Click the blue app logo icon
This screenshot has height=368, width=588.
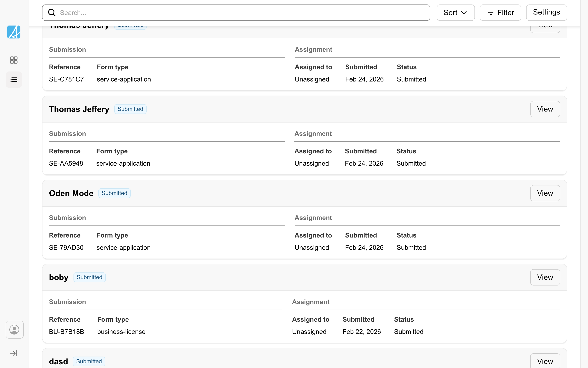(14, 32)
